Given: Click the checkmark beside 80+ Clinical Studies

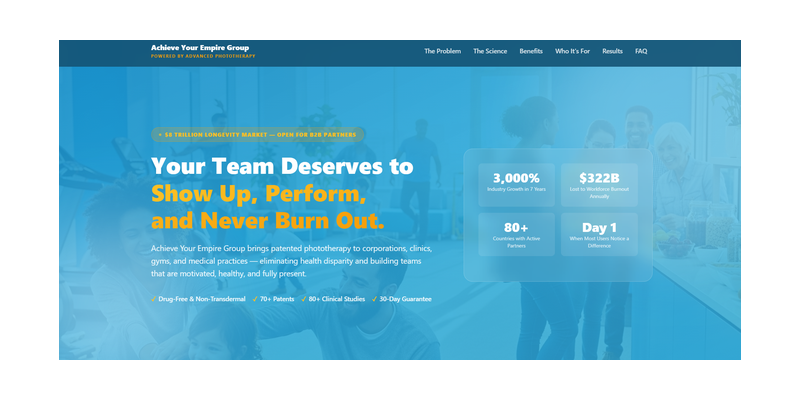Looking at the screenshot, I should point(304,299).
